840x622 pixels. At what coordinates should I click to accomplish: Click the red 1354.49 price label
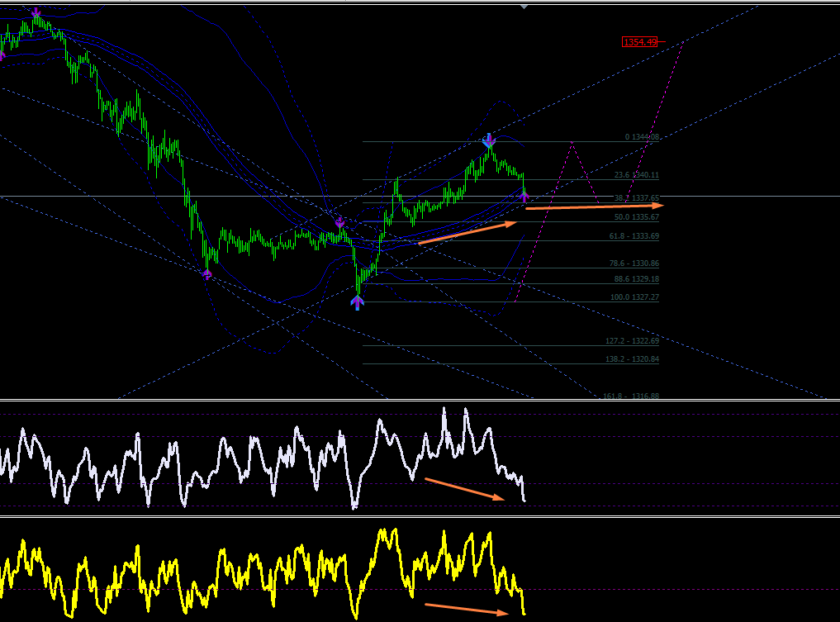tap(639, 42)
